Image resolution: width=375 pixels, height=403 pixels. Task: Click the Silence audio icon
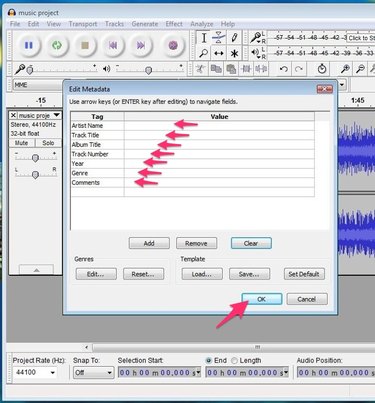coord(261,69)
